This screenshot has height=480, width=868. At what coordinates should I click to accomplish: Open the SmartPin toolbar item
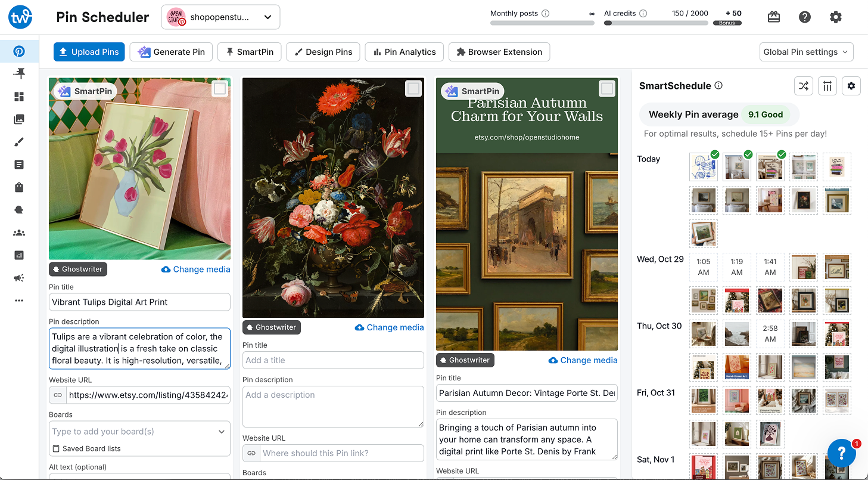[250, 52]
